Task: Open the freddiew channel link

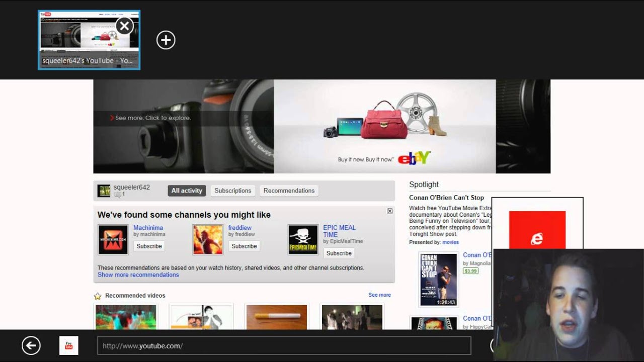Action: click(239, 228)
